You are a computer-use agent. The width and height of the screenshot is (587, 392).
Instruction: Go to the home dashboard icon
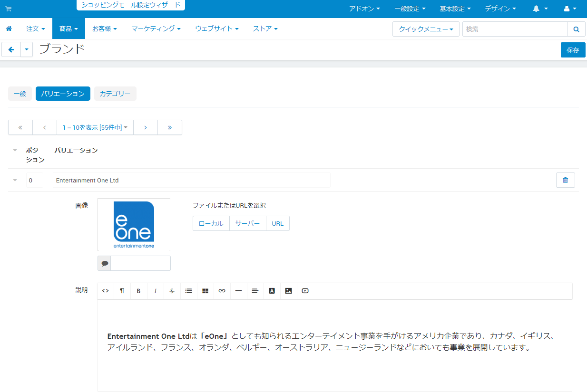pyautogui.click(x=9, y=29)
